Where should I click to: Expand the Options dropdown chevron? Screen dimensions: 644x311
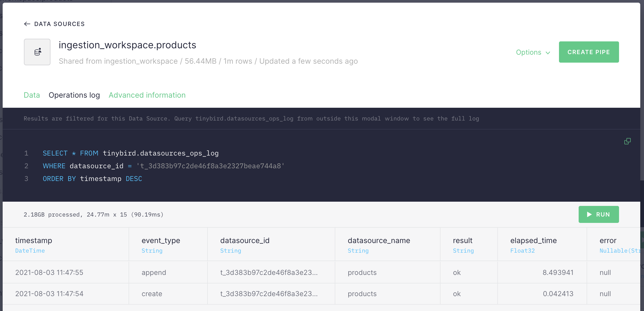(x=548, y=53)
